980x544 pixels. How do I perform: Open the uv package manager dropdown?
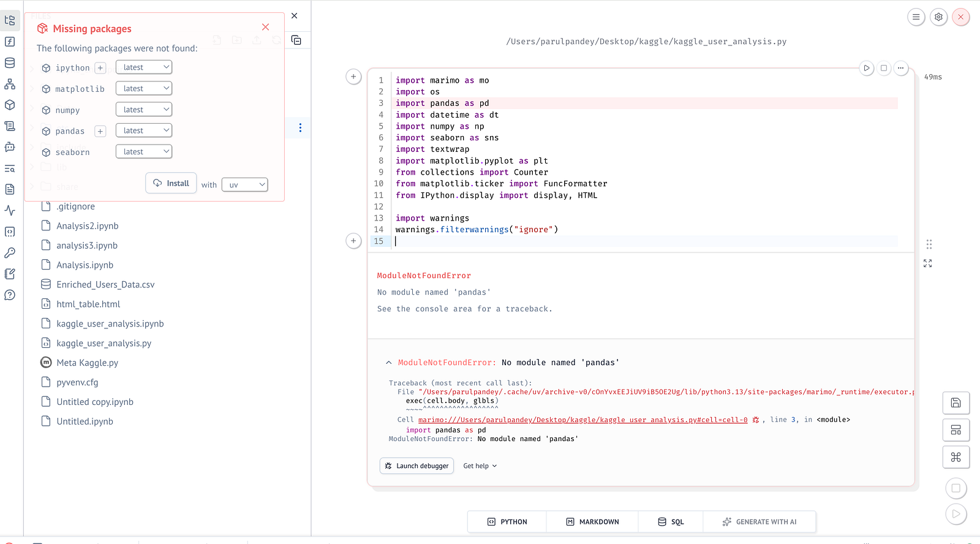pyautogui.click(x=245, y=184)
